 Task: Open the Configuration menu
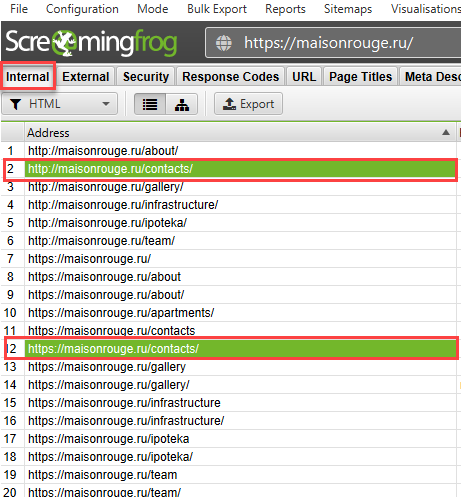(82, 9)
